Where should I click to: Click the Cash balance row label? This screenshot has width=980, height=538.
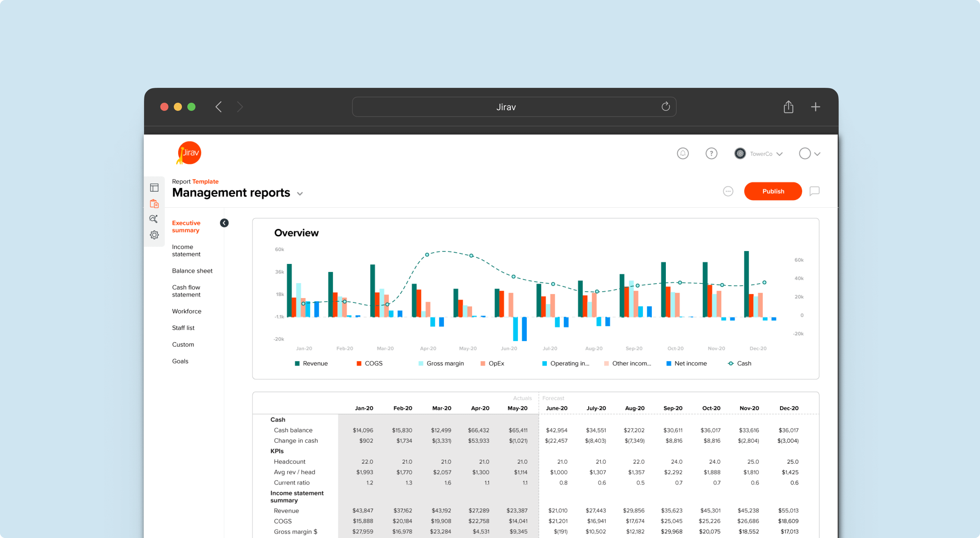point(293,430)
